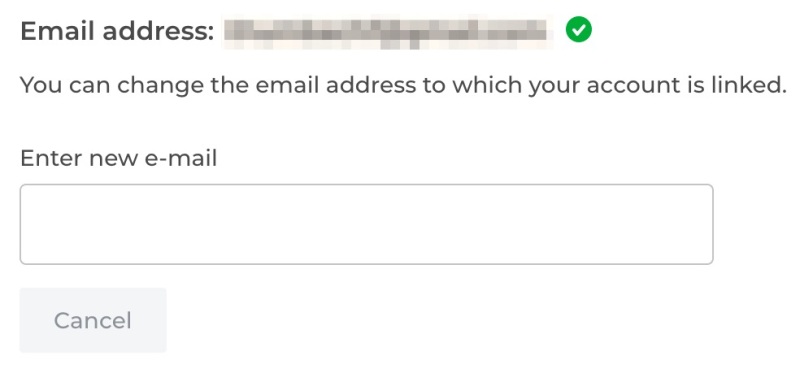Click the green circle with white tick

click(579, 29)
